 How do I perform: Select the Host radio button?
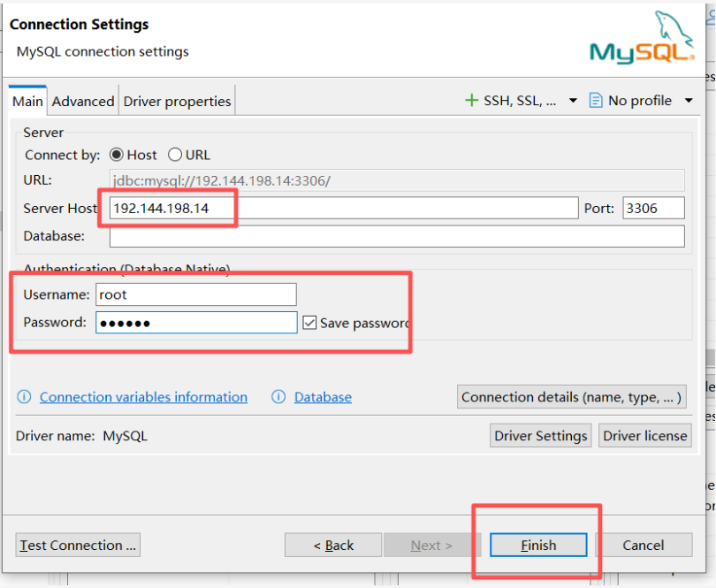[117, 155]
